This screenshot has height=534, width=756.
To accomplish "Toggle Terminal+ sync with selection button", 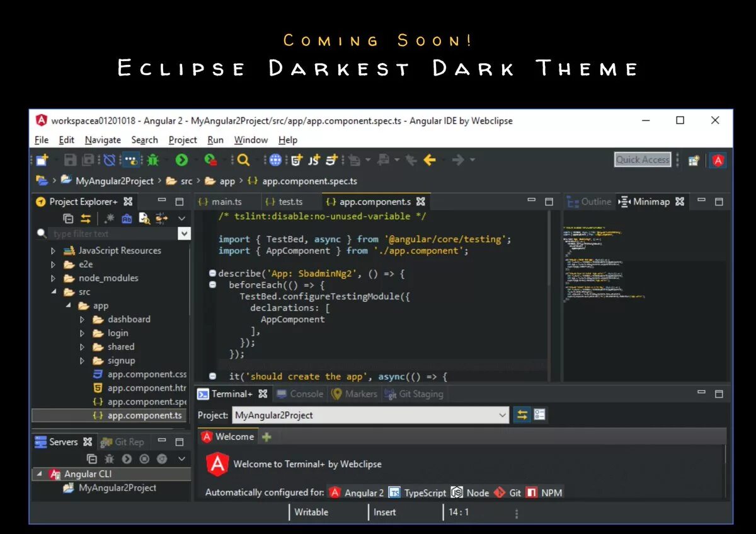I will (522, 415).
